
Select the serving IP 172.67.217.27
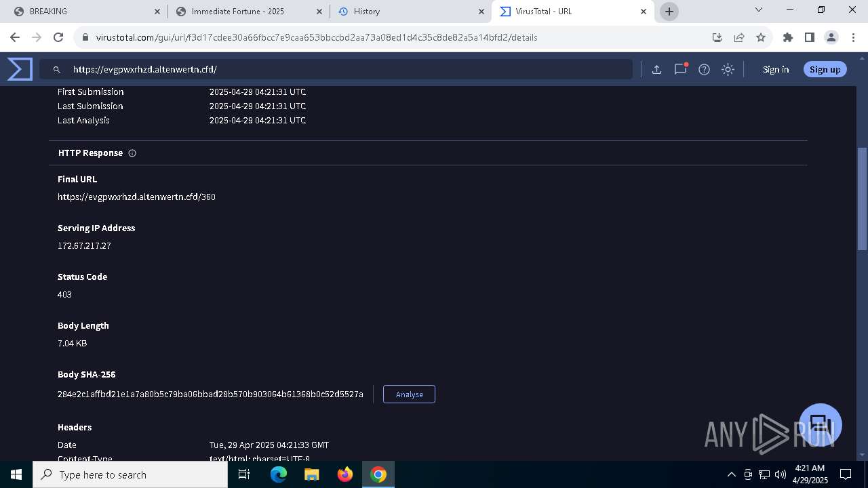tap(84, 246)
